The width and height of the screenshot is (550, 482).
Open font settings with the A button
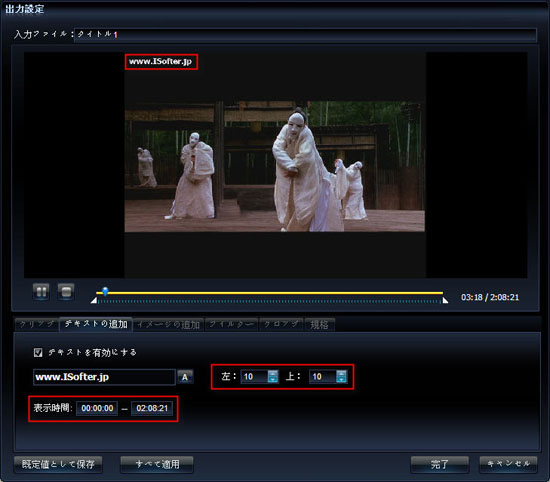pos(185,377)
